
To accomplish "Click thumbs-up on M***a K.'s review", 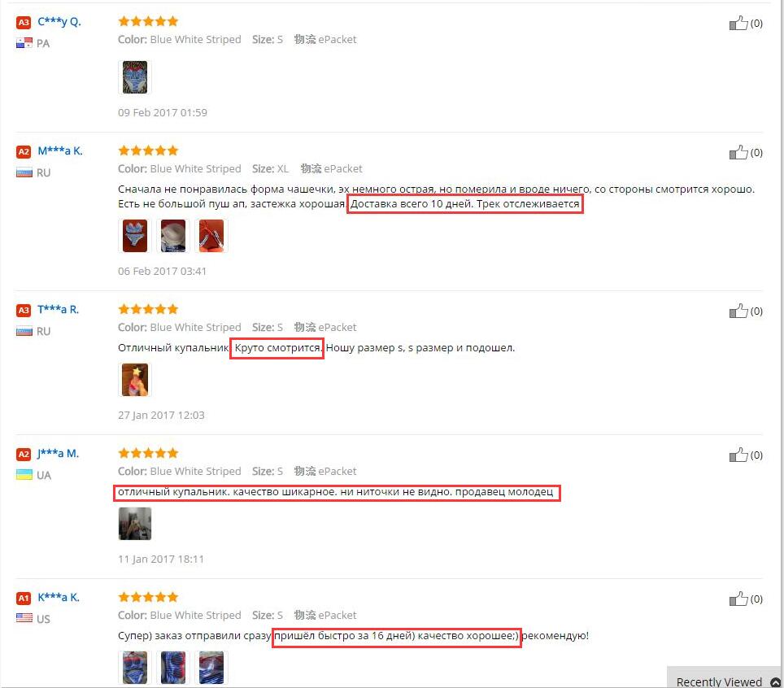I will pos(738,153).
